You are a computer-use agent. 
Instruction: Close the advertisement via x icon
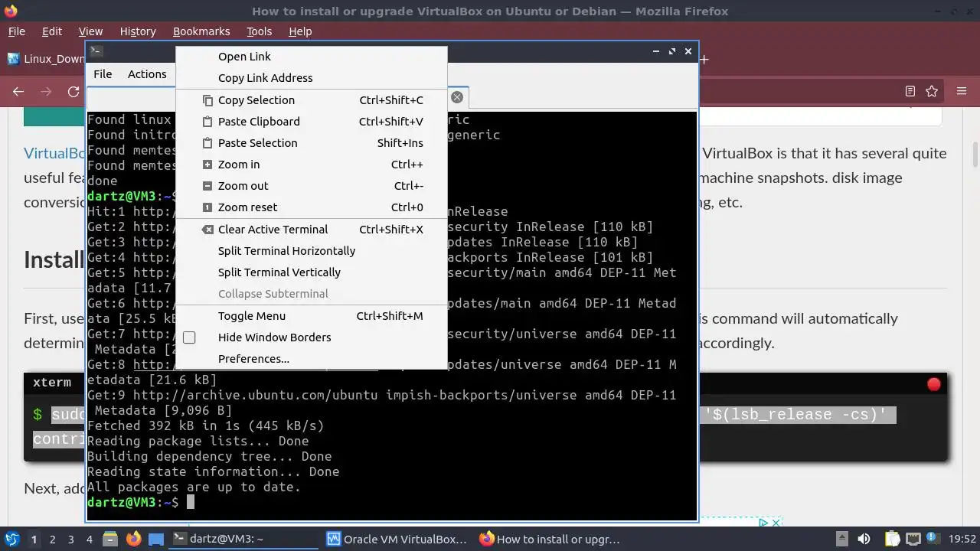click(x=775, y=523)
